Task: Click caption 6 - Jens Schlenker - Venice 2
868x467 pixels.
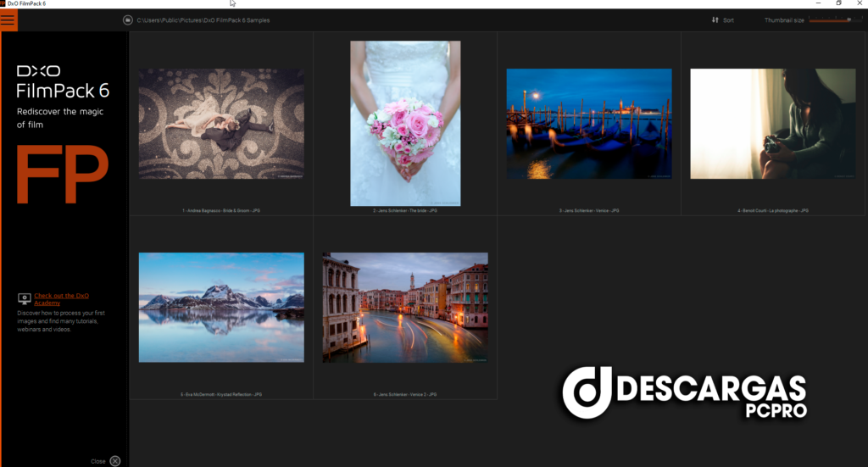Action: [x=404, y=394]
